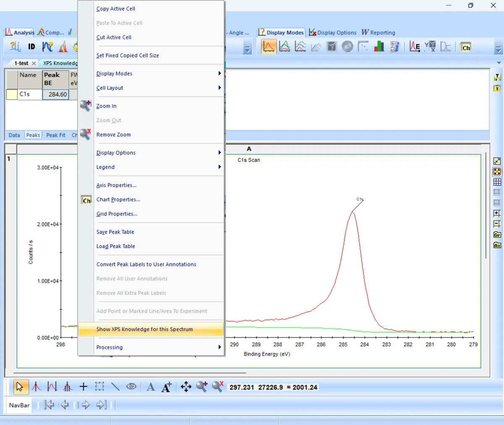The width and height of the screenshot is (504, 425).
Task: Click the Ch chart properties toolbar icon
Action: [465, 47]
